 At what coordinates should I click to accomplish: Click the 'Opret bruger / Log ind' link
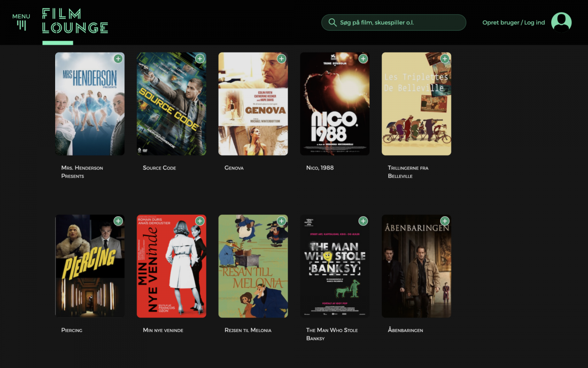pos(514,23)
